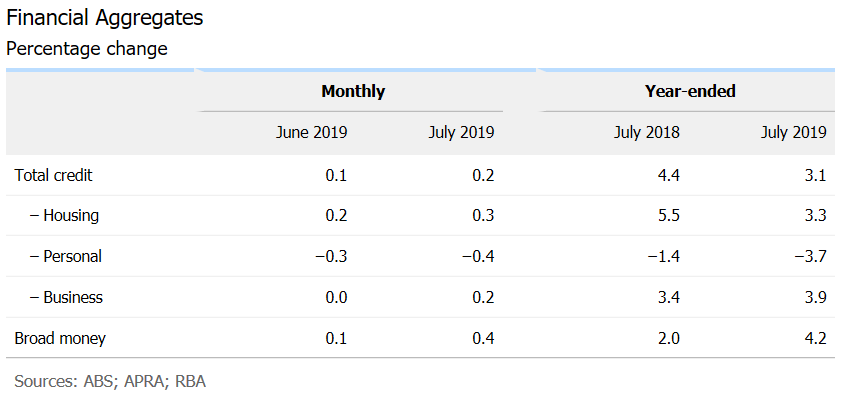Screen dimensions: 846x400
Task: Click the Percentage change subtitle
Action: point(86,48)
